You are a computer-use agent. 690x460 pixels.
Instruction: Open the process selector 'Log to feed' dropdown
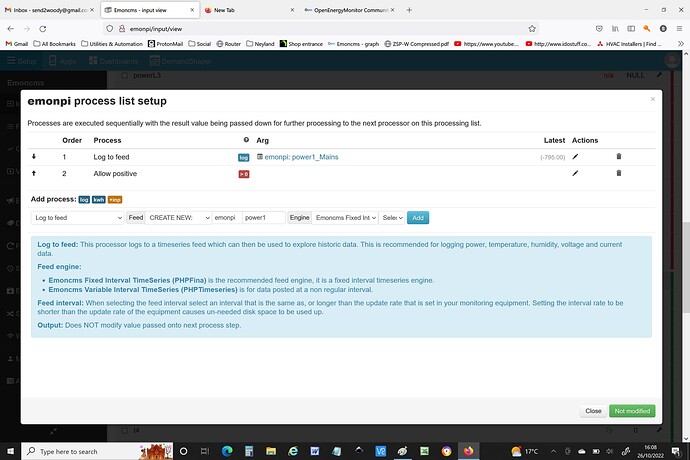click(78, 218)
